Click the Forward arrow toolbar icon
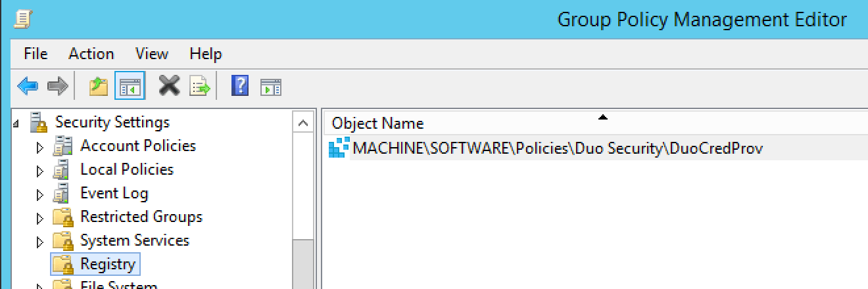The image size is (868, 289). coord(58,85)
